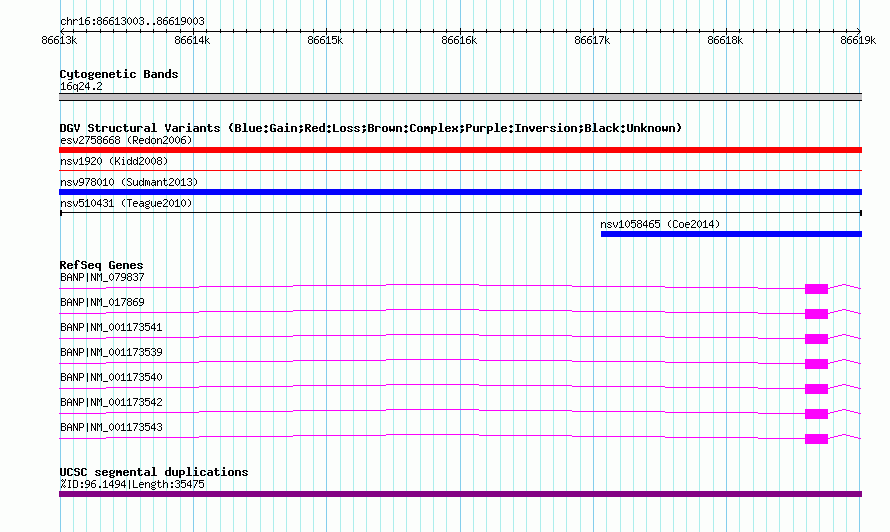Select the nsv510431 (Teague2010) black variant line
Image resolution: width=890 pixels, height=532 pixels.
coord(460,213)
